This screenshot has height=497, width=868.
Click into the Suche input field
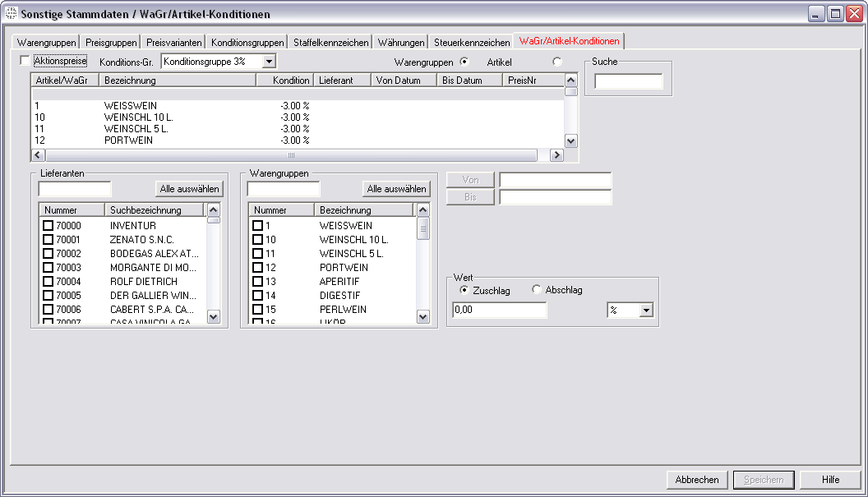(628, 81)
